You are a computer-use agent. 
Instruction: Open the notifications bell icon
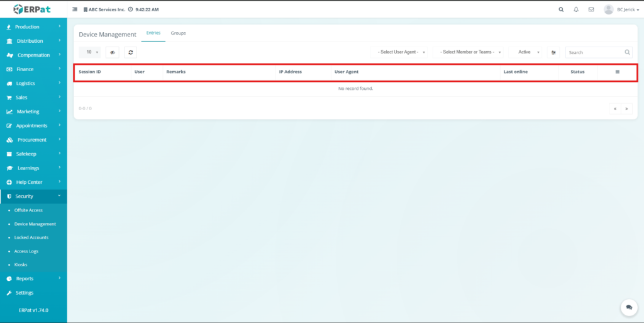point(576,9)
